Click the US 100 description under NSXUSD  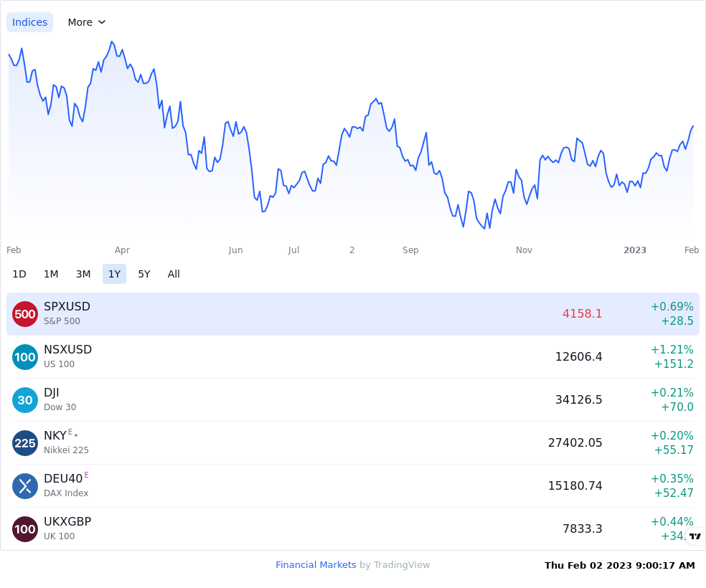(x=59, y=364)
